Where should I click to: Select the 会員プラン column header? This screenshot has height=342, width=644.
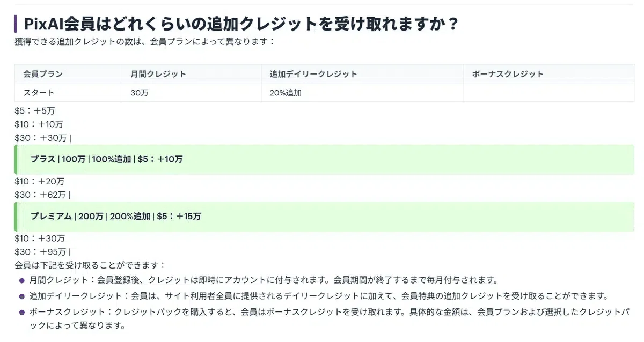(x=69, y=74)
